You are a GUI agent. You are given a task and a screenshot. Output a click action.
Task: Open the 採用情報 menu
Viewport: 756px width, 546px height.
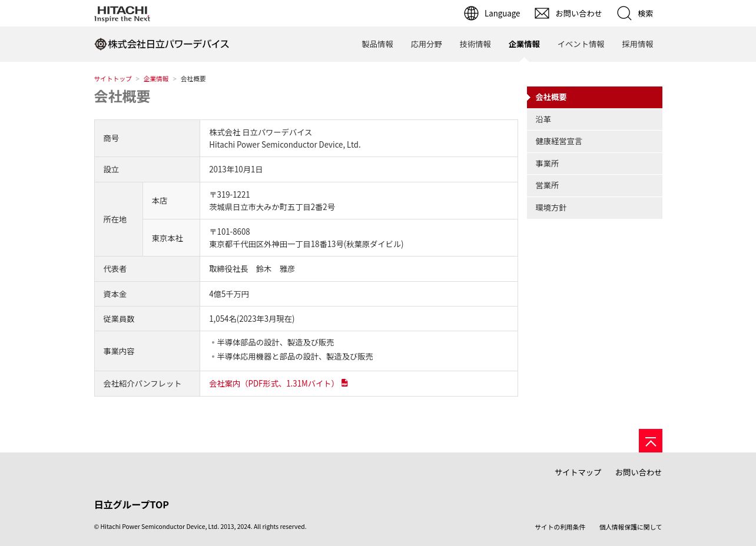(638, 44)
